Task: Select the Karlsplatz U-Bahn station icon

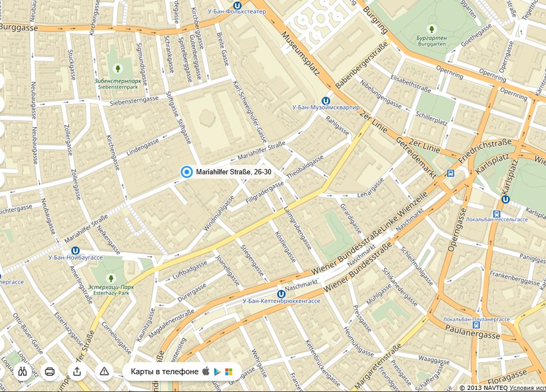Action: (x=505, y=198)
